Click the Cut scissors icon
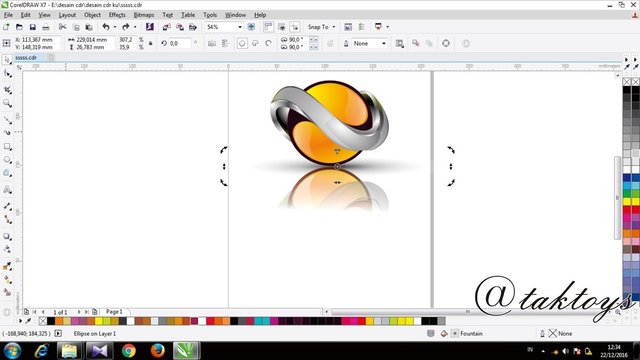This screenshot has width=640, height=360. pyautogui.click(x=62, y=27)
